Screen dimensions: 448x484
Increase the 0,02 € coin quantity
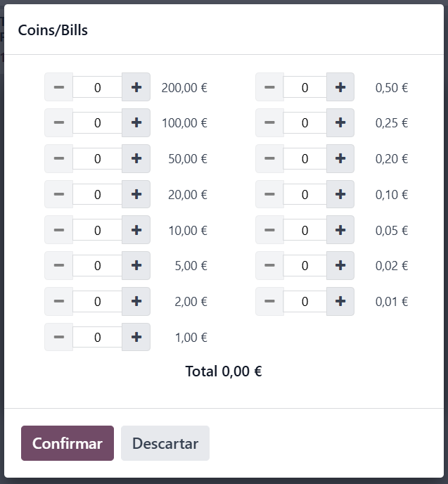coord(340,265)
